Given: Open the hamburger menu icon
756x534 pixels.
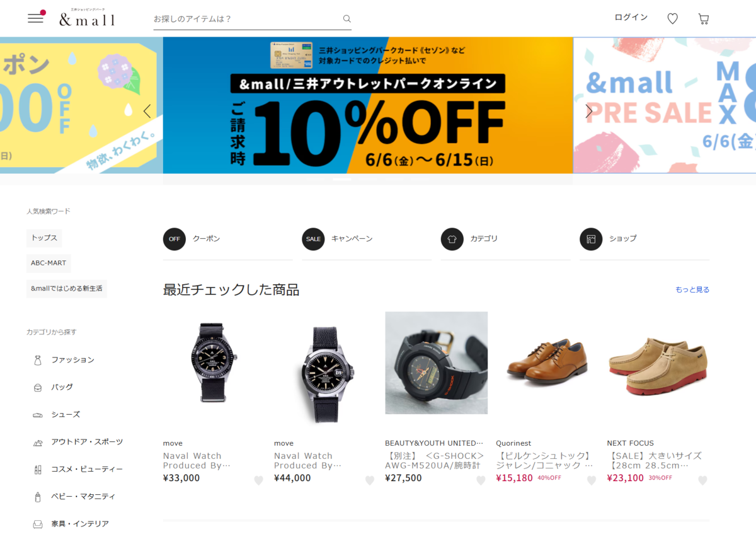Looking at the screenshot, I should tap(36, 18).
